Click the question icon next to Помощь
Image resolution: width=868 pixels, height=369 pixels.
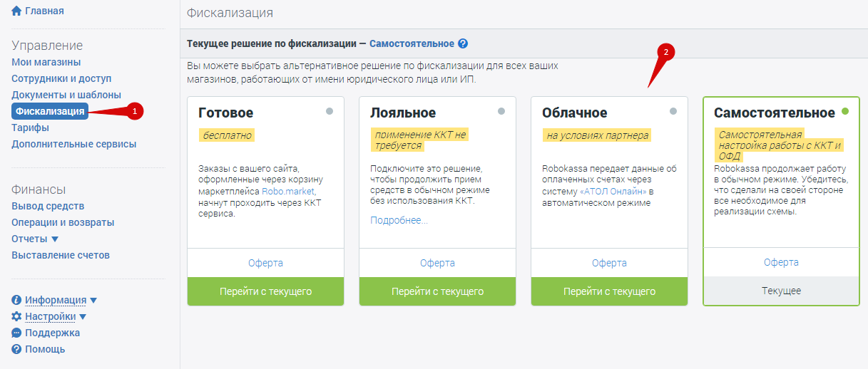tap(16, 349)
